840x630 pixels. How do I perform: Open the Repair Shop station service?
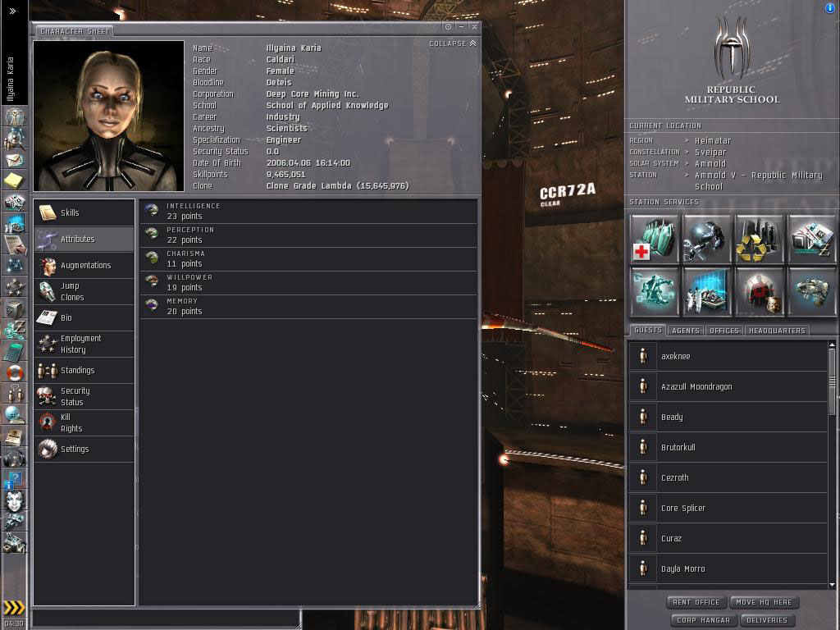[706, 239]
